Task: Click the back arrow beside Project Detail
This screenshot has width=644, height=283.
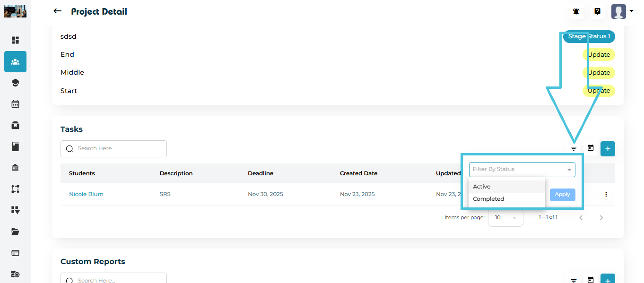Action: (57, 11)
